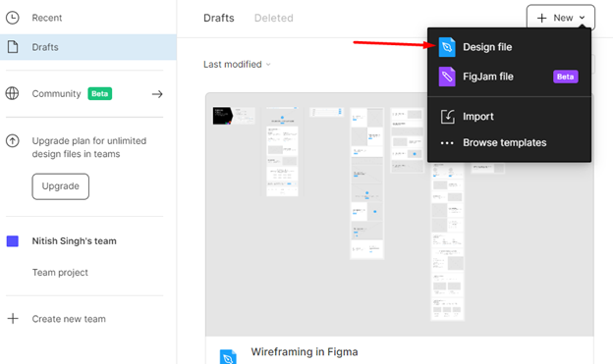The height and width of the screenshot is (364, 613).
Task: Open the Team project link
Action: [60, 272]
